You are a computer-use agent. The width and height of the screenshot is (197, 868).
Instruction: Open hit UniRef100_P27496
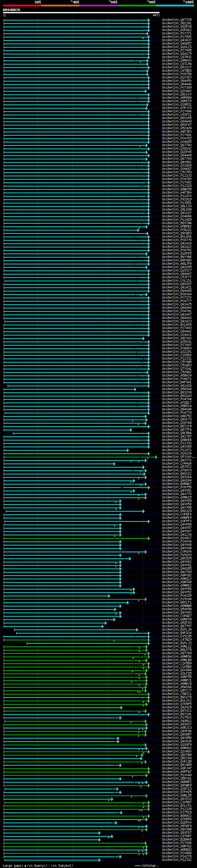click(x=177, y=111)
